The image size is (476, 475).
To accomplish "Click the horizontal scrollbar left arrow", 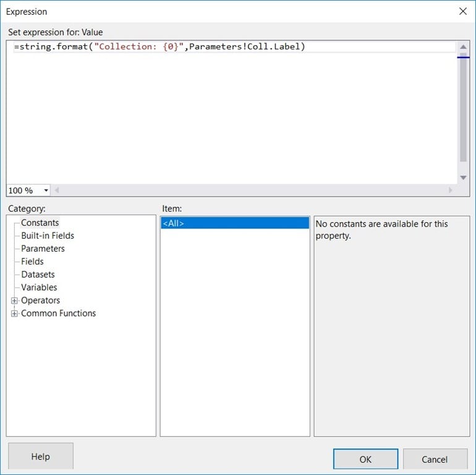I will pos(57,190).
